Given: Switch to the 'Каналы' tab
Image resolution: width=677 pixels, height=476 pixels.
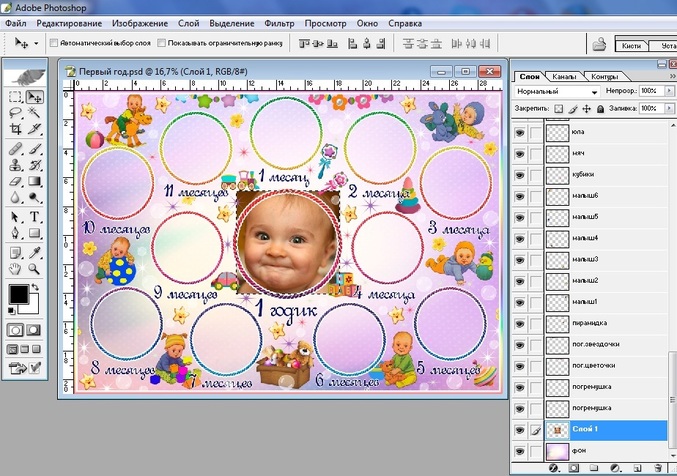Looking at the screenshot, I should [564, 76].
